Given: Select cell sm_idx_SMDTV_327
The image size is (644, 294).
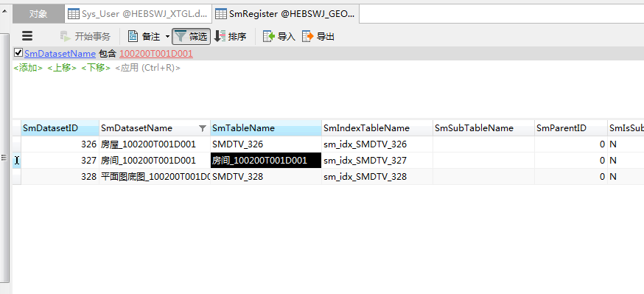Looking at the screenshot, I should (377, 160).
